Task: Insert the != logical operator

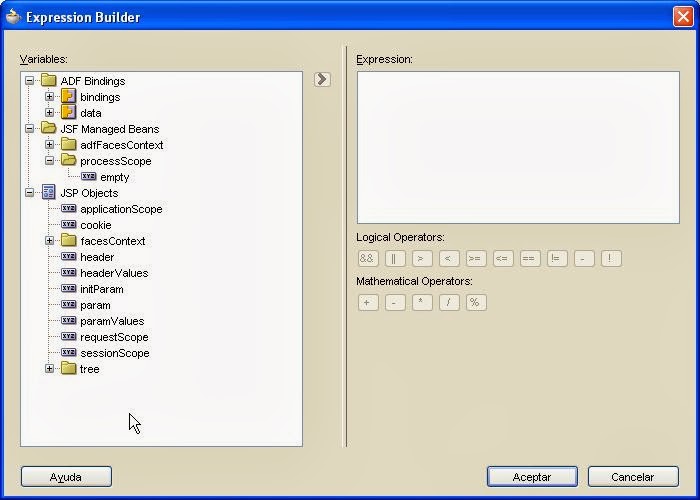Action: point(557,258)
